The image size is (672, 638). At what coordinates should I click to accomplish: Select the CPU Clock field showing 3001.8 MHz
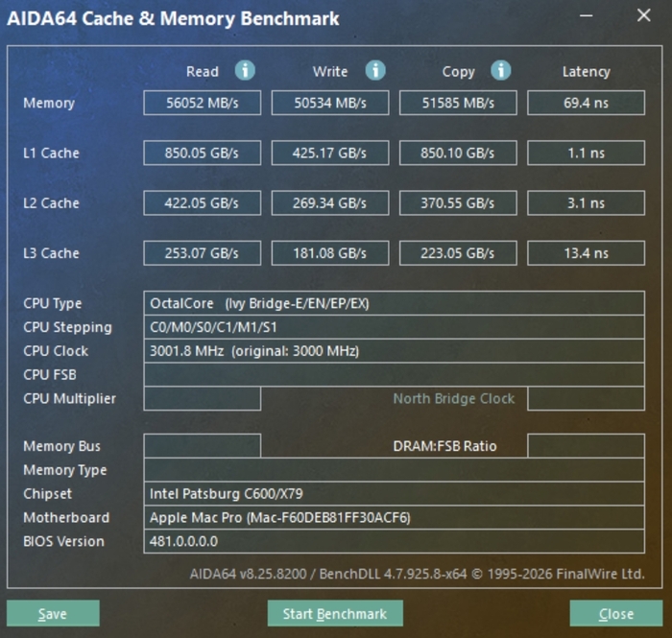tap(394, 351)
